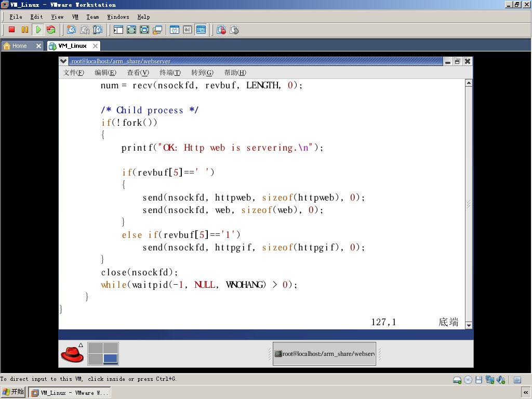Click the message log status bar icon
The image size is (532, 399).
[x=517, y=380]
